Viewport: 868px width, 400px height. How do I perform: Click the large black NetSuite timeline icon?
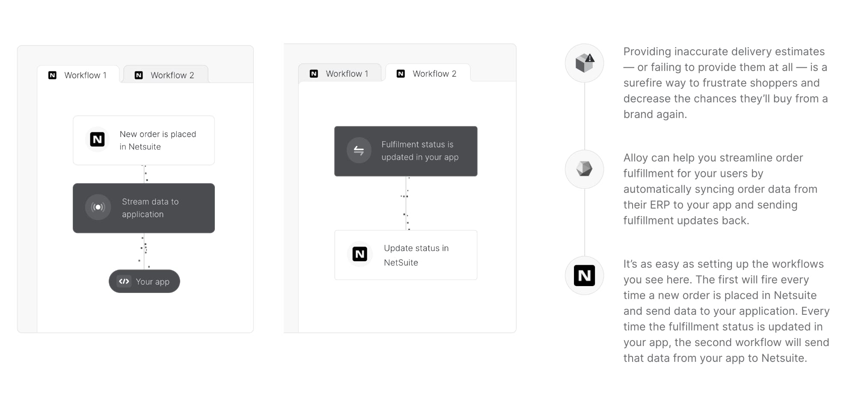point(584,275)
